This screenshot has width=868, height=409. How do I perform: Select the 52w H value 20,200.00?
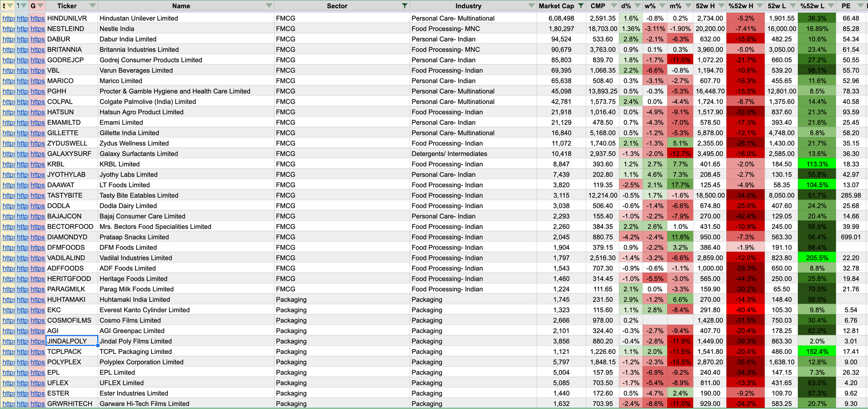pos(710,29)
